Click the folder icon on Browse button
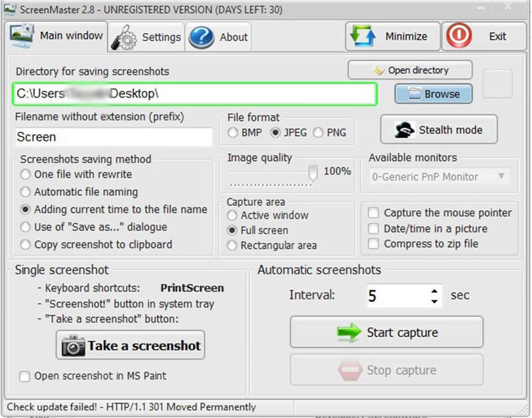Image resolution: width=532 pixels, height=418 pixels. [414, 94]
